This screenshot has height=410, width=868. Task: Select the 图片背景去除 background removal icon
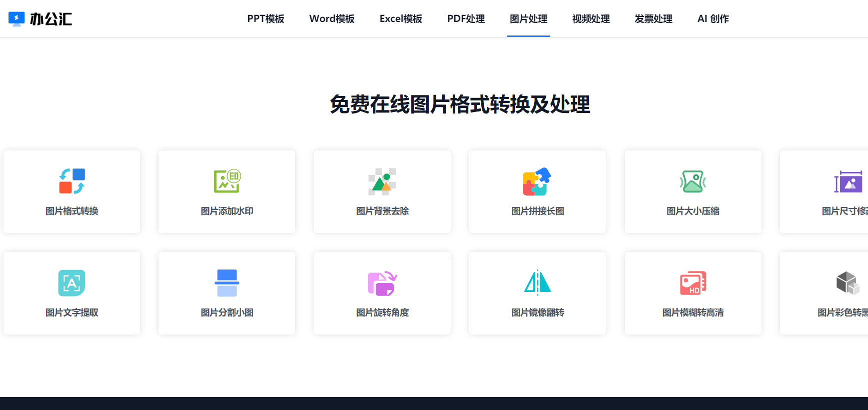(382, 181)
